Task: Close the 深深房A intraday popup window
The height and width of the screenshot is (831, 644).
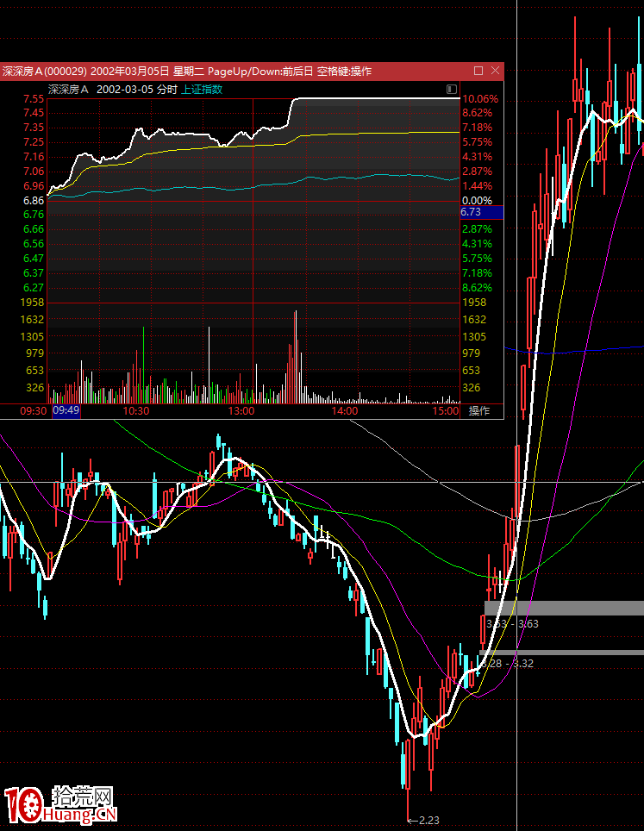Action: pos(495,71)
